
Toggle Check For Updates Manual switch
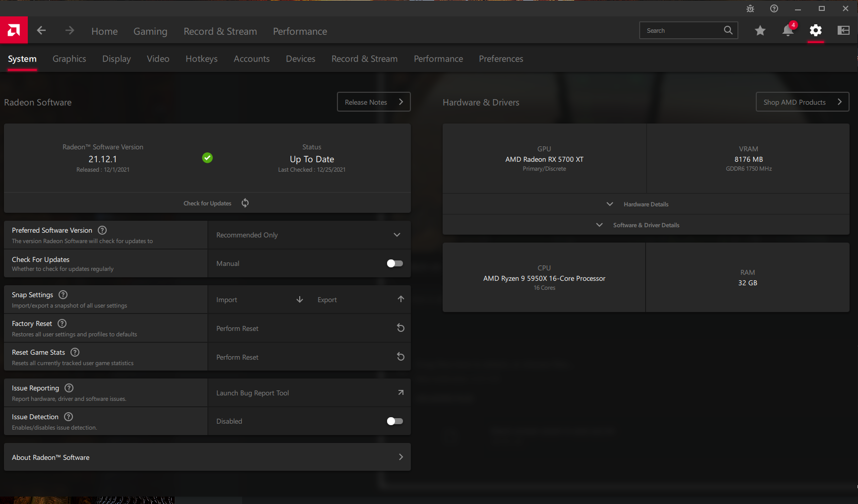(395, 263)
